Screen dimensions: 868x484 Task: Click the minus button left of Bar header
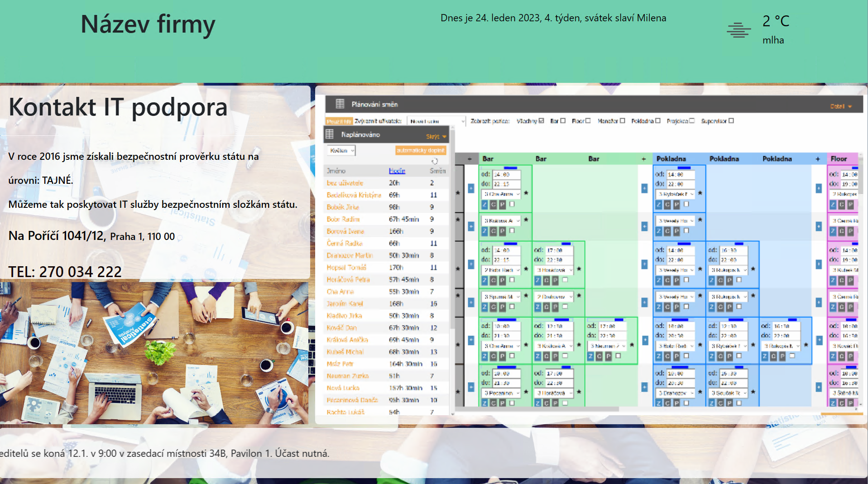coord(470,159)
